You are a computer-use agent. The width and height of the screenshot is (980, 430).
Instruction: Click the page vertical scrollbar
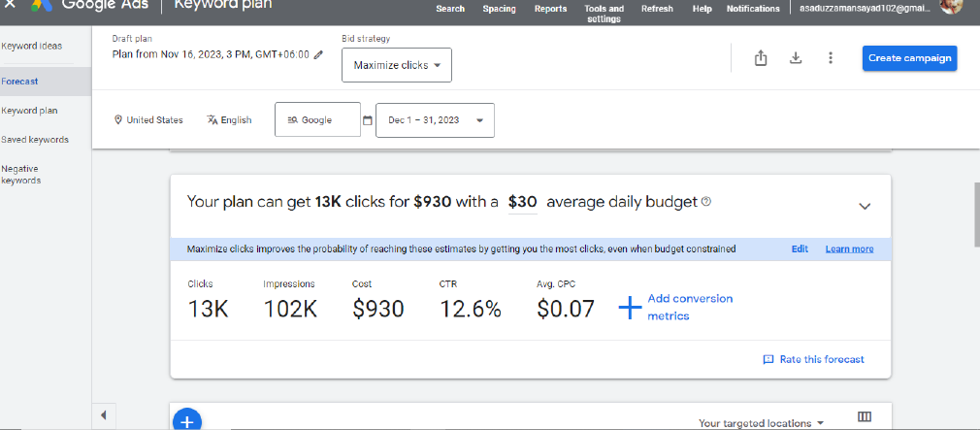[976, 215]
